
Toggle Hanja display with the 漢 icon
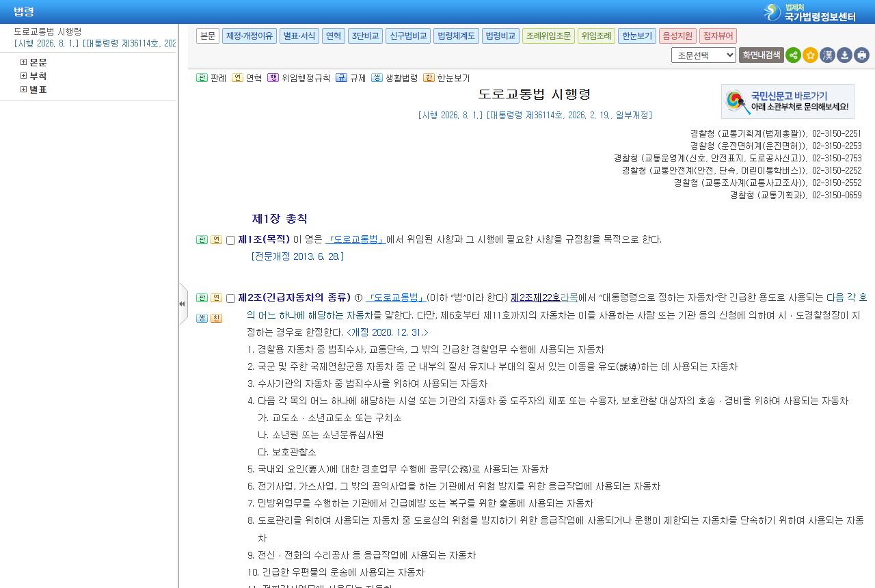pyautogui.click(x=827, y=55)
